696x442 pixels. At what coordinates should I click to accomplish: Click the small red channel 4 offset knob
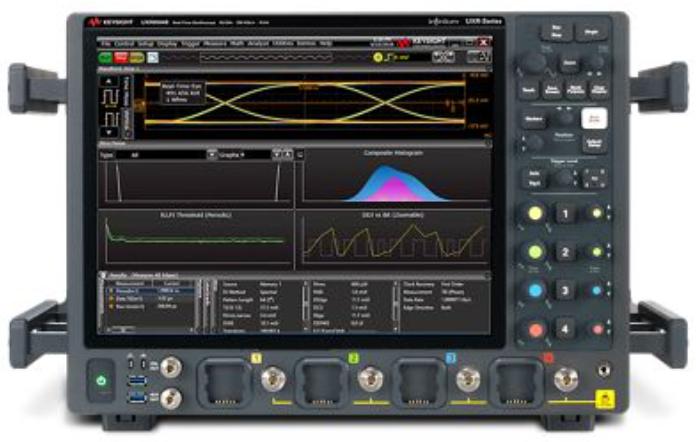tap(597, 329)
